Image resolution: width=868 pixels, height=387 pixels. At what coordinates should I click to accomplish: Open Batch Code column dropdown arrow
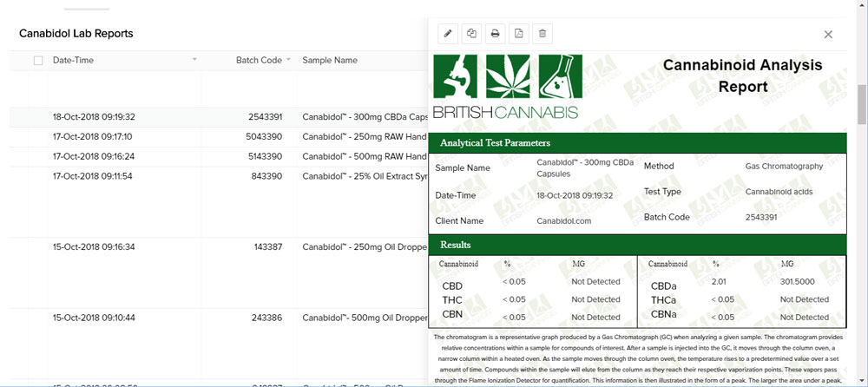[288, 60]
